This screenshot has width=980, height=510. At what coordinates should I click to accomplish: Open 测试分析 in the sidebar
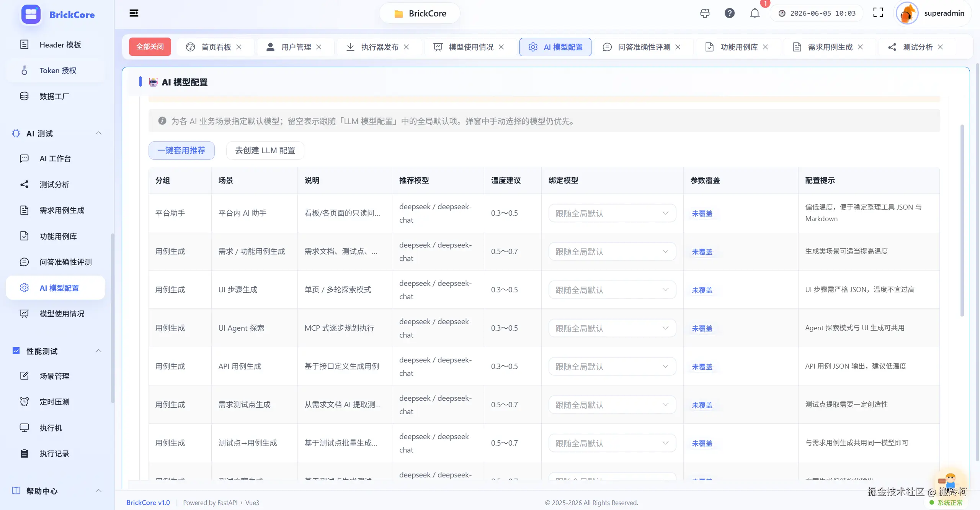coord(56,185)
